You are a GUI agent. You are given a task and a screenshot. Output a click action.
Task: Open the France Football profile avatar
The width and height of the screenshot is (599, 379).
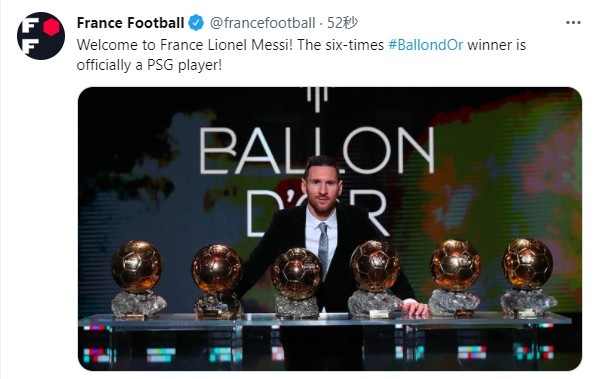click(41, 36)
